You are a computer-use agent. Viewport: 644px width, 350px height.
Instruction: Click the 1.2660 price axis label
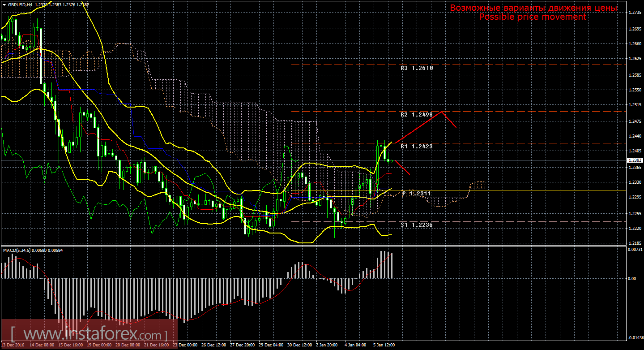point(635,44)
